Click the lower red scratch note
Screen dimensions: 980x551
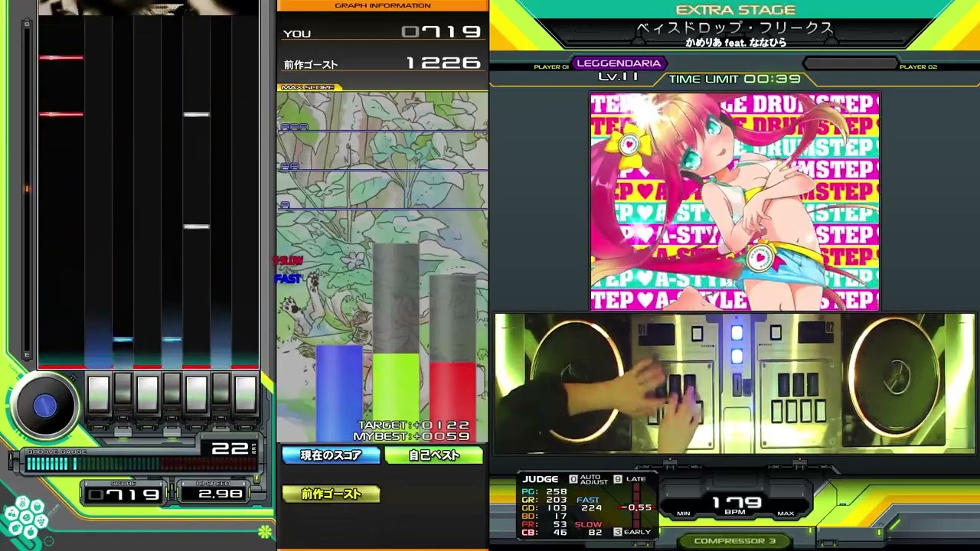(61, 114)
